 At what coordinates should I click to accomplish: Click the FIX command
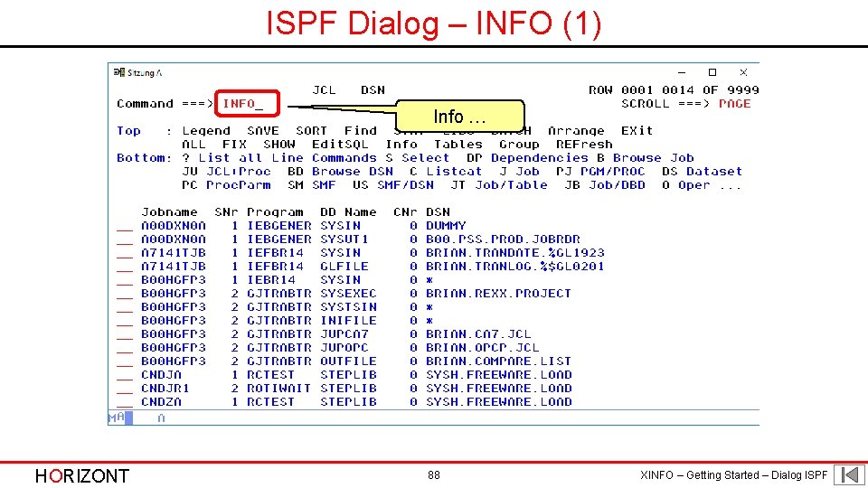click(234, 145)
